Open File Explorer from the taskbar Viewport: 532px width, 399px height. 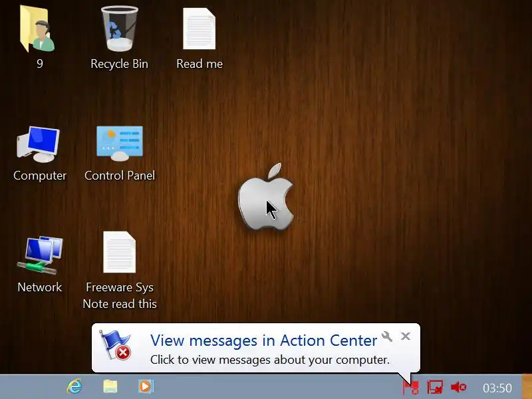point(110,386)
